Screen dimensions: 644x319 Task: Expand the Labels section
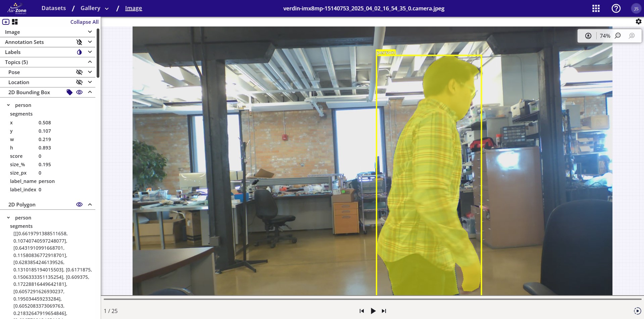(90, 52)
